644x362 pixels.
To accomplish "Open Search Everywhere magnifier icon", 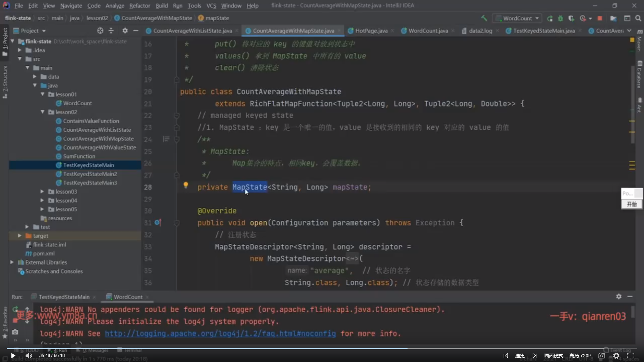I will point(638,18).
